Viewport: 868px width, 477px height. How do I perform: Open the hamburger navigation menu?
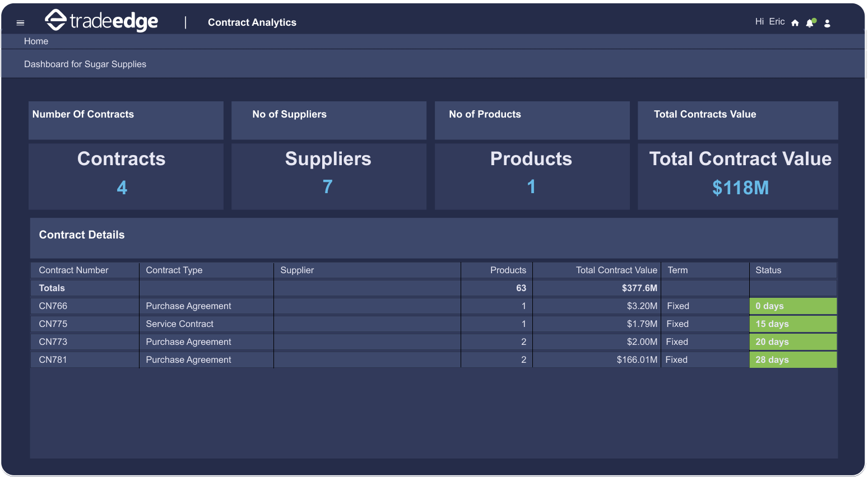point(20,23)
